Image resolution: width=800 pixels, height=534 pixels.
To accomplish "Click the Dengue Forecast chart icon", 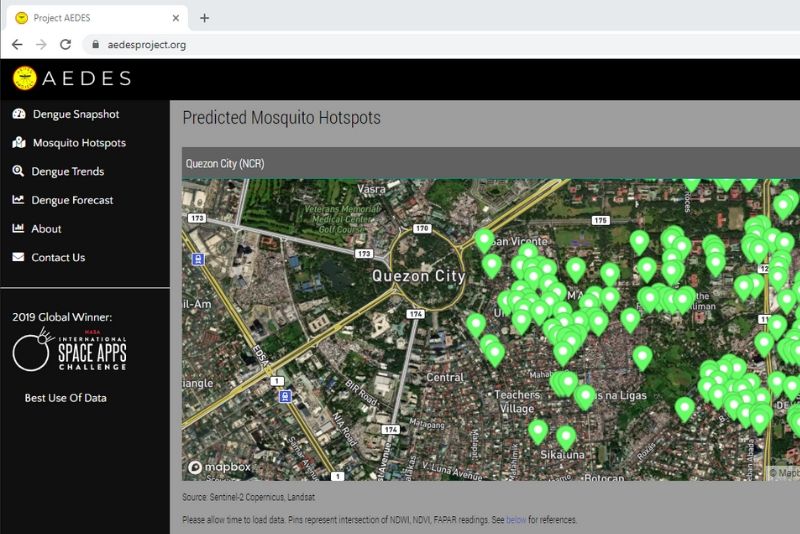I will point(18,199).
